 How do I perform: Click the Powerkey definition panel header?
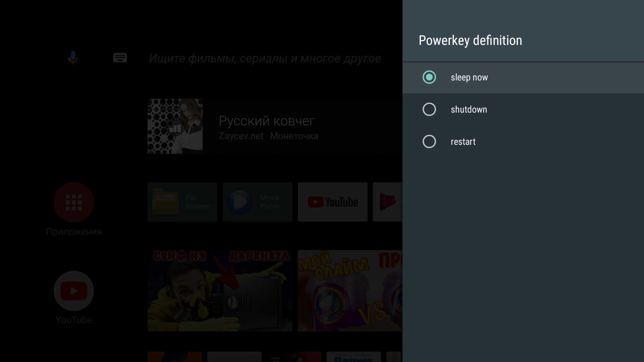(x=470, y=40)
